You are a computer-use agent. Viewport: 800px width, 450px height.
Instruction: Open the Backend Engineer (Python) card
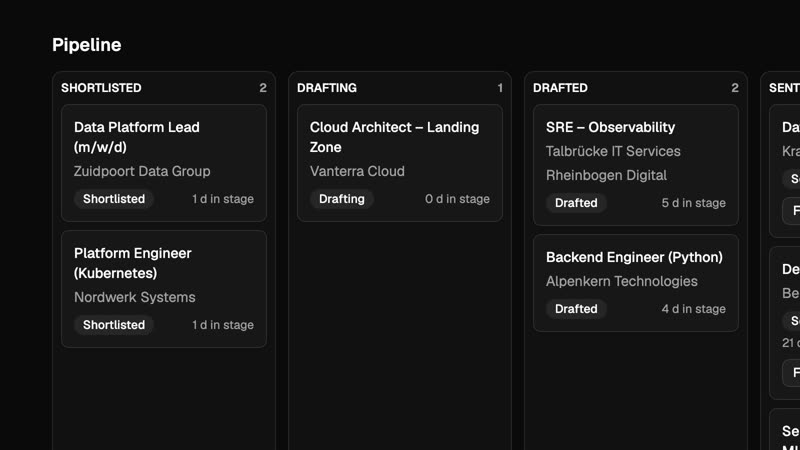click(636, 283)
